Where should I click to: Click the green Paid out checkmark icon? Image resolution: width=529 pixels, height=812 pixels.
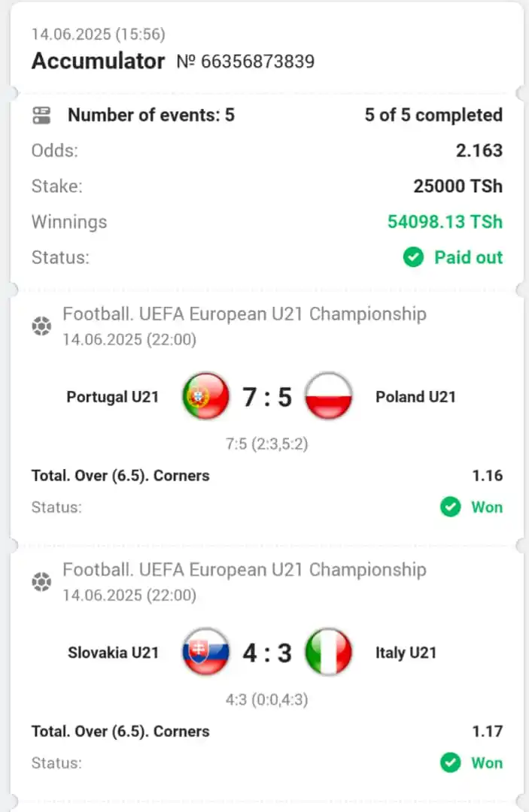pos(413,257)
